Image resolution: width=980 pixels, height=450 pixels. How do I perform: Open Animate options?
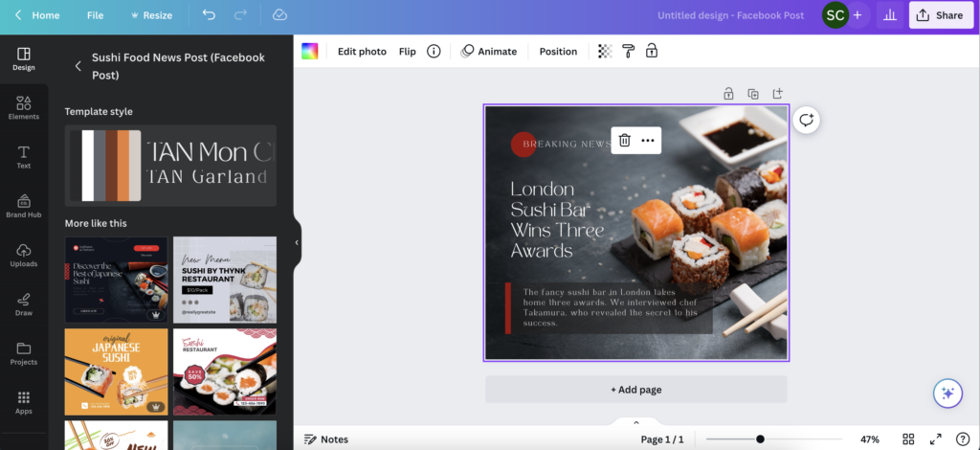pos(489,52)
